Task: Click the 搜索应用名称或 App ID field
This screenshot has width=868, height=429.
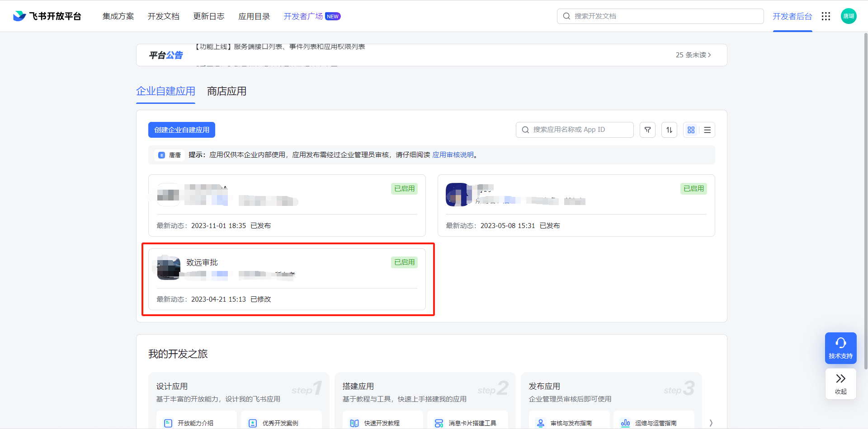Action: point(574,130)
